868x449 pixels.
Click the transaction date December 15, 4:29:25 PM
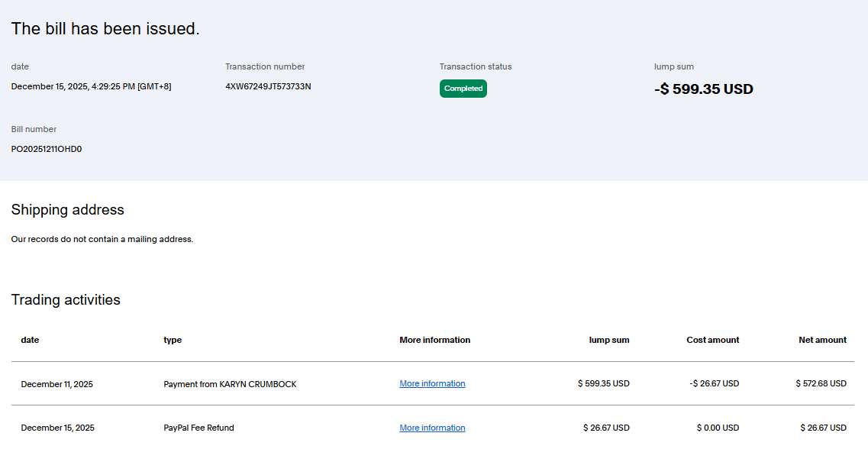[x=91, y=86]
